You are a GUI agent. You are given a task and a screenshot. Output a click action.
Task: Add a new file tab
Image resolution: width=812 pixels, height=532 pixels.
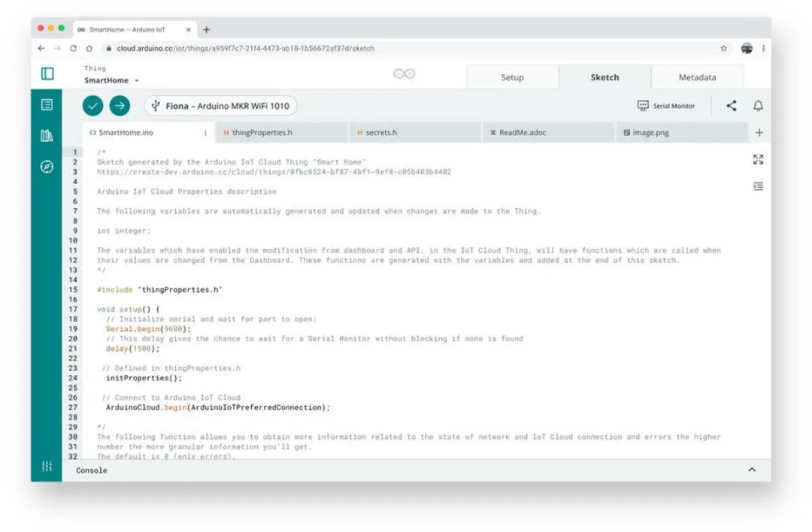(x=759, y=132)
